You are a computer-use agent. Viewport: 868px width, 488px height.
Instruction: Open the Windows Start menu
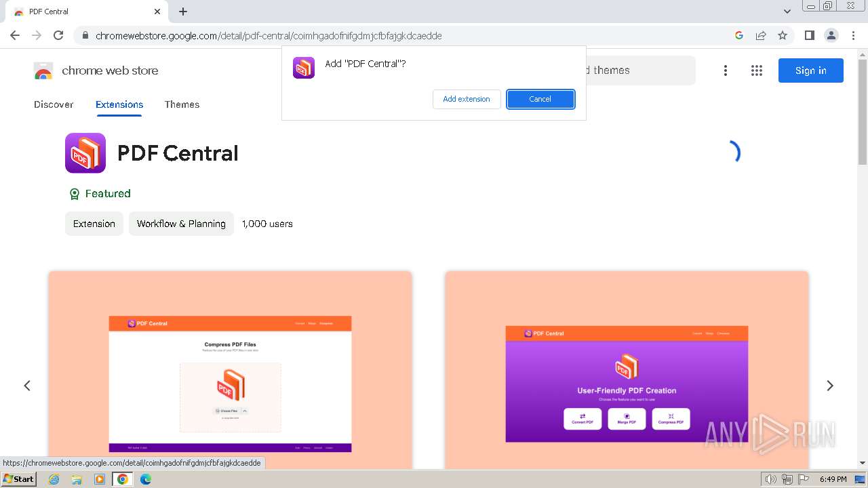tap(19, 479)
